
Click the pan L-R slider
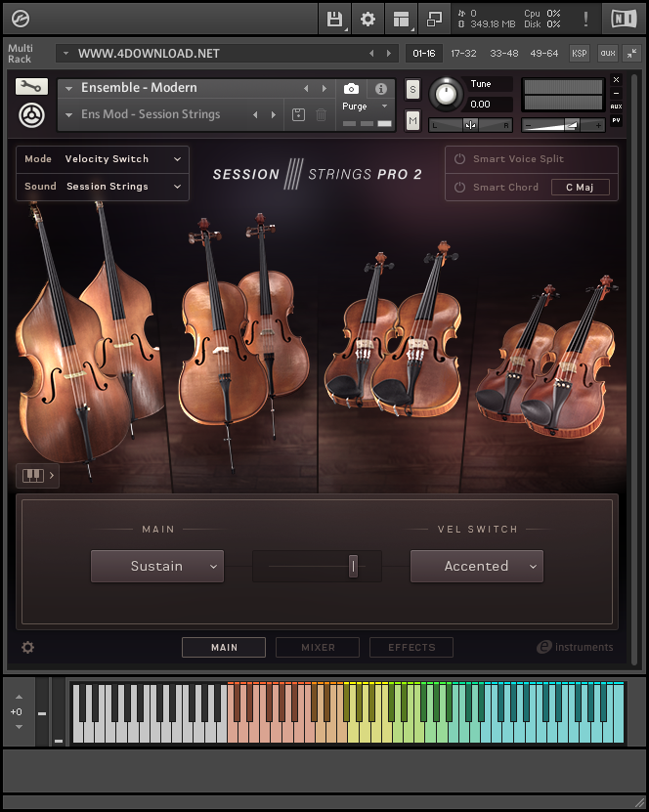tap(470, 125)
